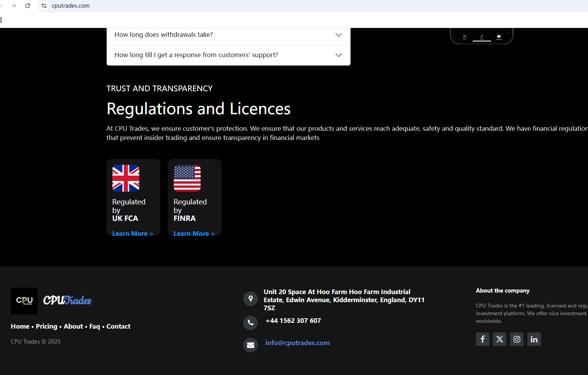The image size is (588, 375).
Task: Click the location pin icon
Action: tap(250, 298)
